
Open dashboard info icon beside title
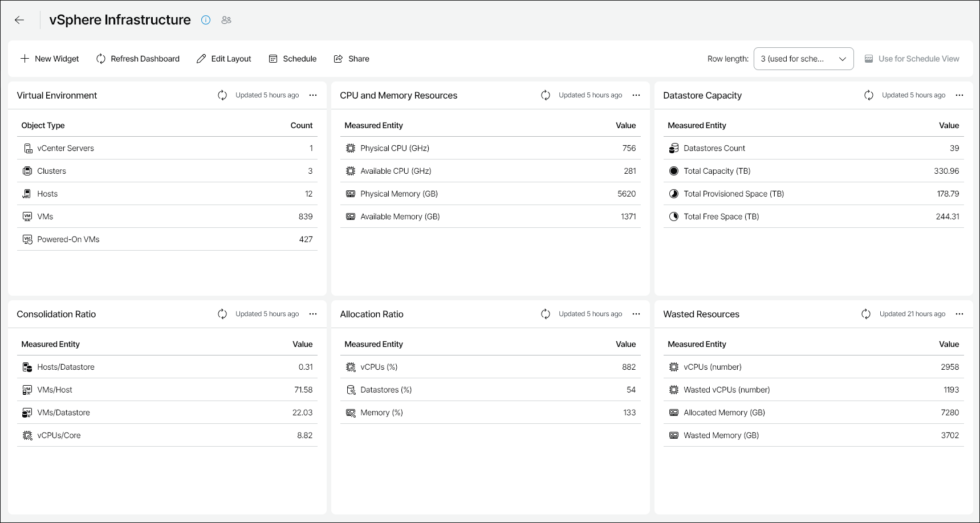(206, 20)
